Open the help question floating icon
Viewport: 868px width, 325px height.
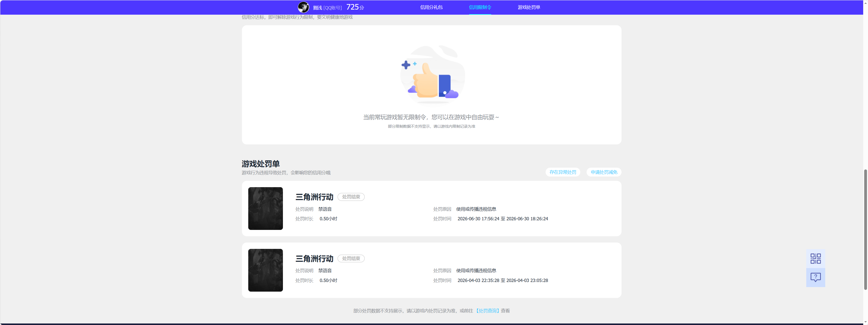point(815,277)
